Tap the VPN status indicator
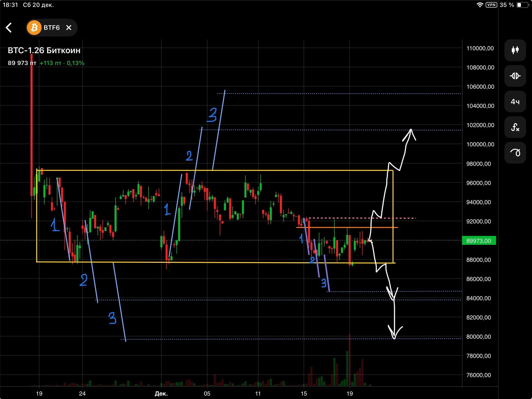 point(491,5)
